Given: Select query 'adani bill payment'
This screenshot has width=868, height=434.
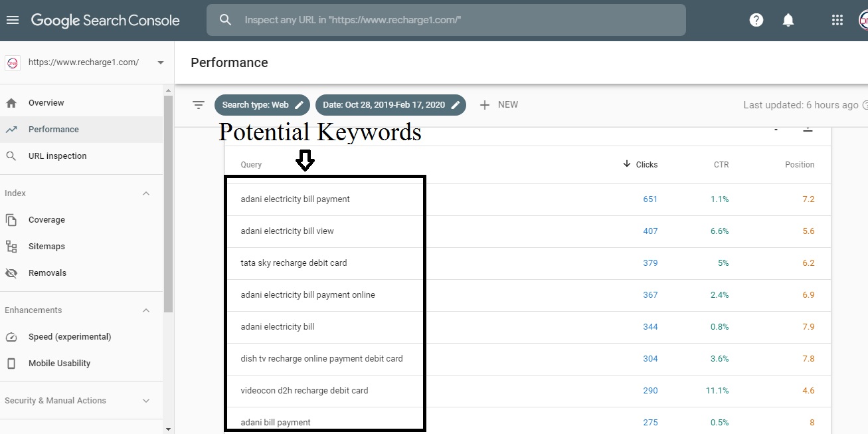Looking at the screenshot, I should pos(276,423).
